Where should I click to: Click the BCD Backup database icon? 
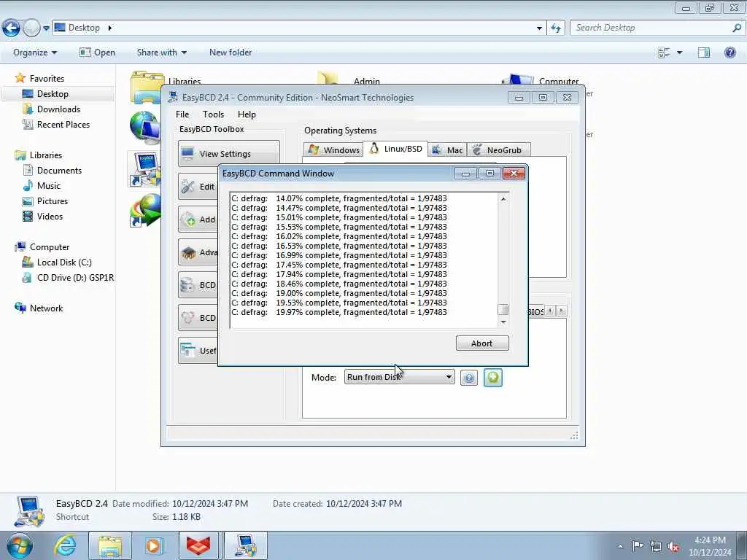(187, 285)
